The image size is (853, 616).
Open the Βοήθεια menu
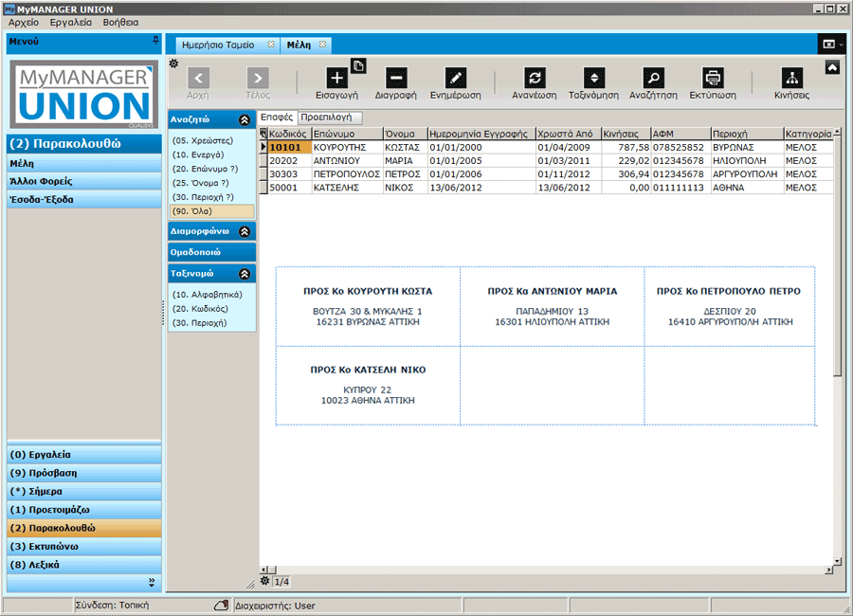(x=120, y=23)
